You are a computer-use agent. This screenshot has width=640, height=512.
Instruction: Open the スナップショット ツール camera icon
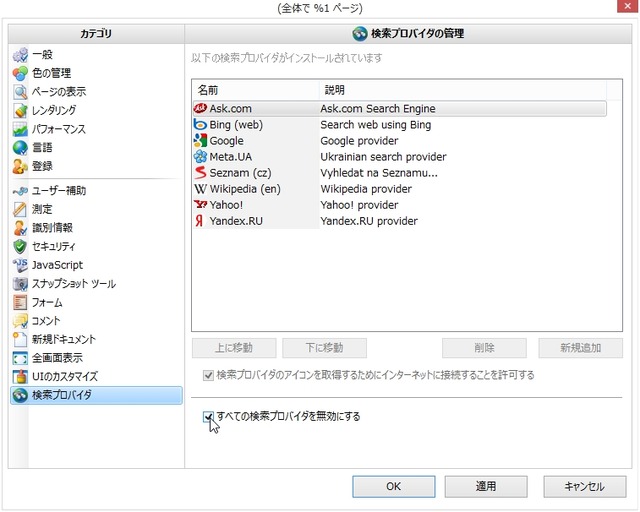(x=20, y=284)
